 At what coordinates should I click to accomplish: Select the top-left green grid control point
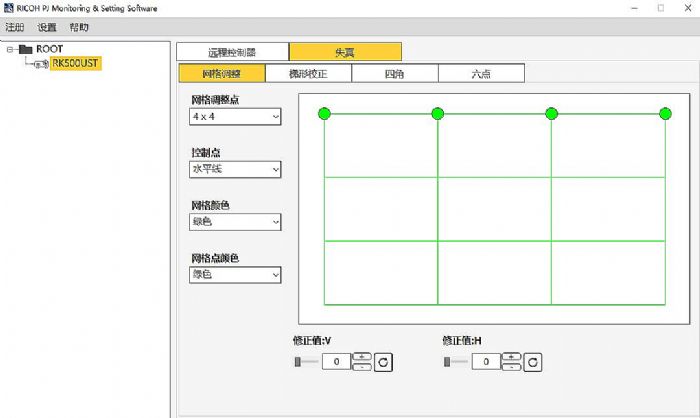(324, 113)
